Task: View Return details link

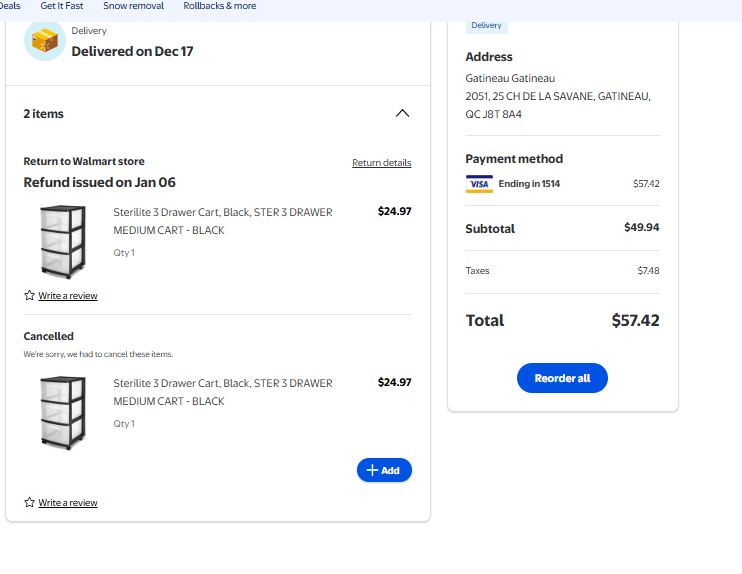Action: [381, 163]
